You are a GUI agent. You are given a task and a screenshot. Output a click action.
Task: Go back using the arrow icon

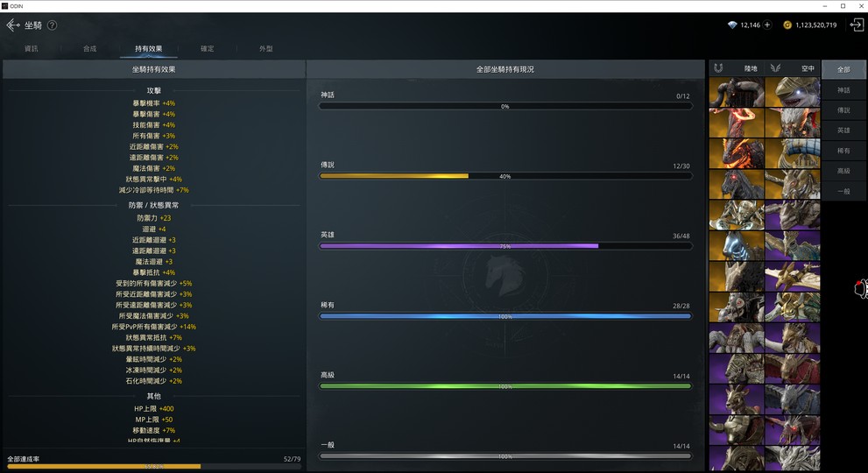(13, 25)
